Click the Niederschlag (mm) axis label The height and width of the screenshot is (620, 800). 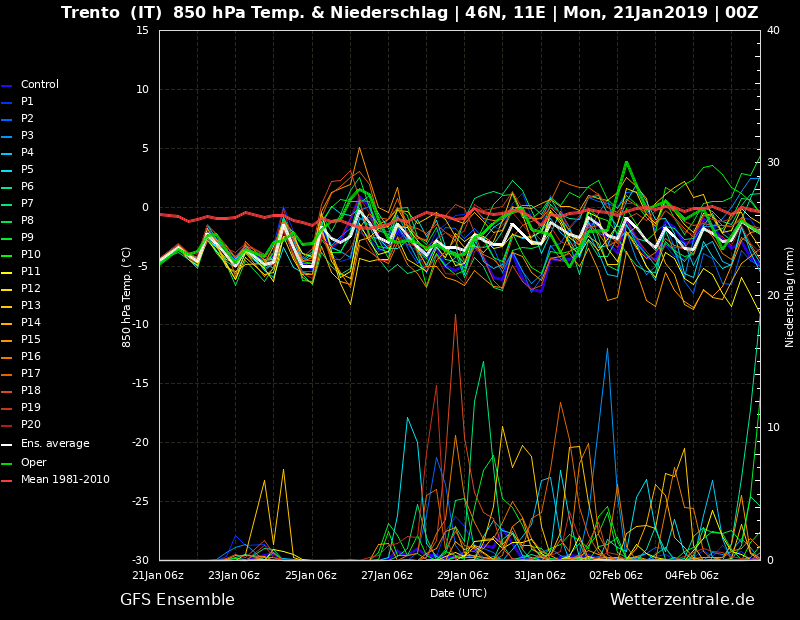tap(790, 297)
